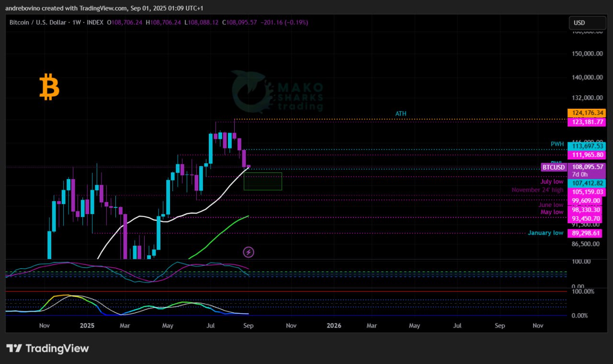This screenshot has width=613, height=364.
Task: Click the orange Bitcoin logo icon
Action: [x=49, y=87]
